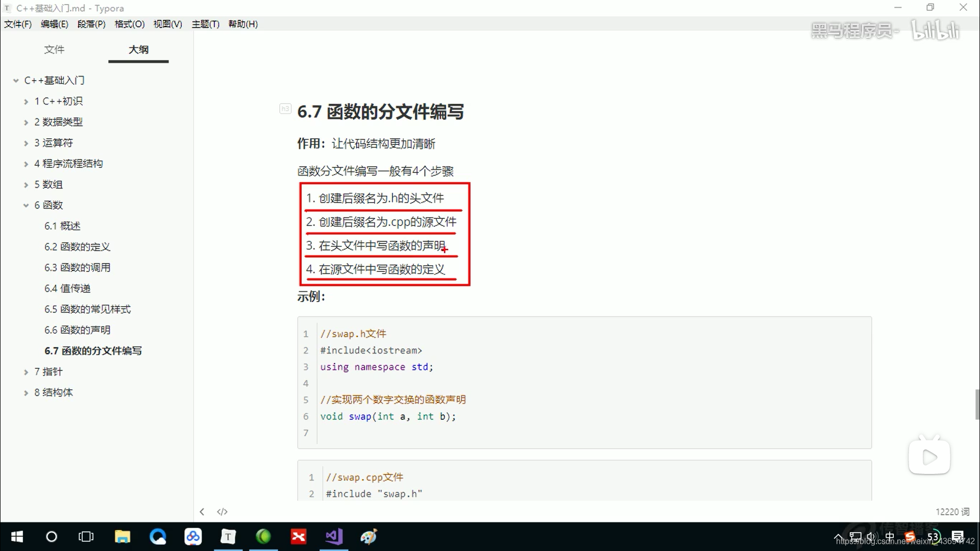Open the red XMind taskbar icon

coord(299,536)
